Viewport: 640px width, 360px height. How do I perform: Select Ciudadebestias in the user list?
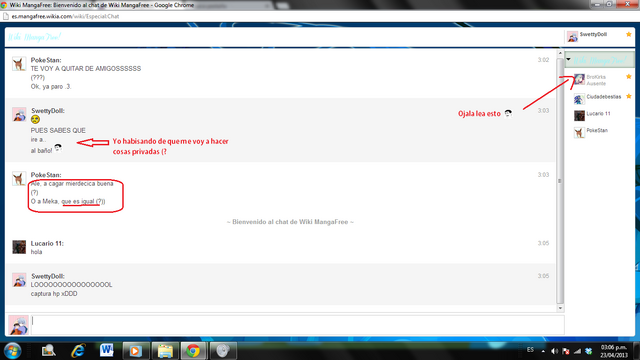tap(603, 97)
